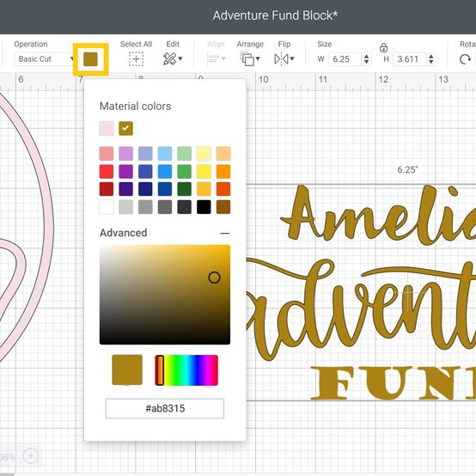Viewport: 476px width, 476px height.
Task: Select the light pink material color swatch
Action: coord(107,128)
